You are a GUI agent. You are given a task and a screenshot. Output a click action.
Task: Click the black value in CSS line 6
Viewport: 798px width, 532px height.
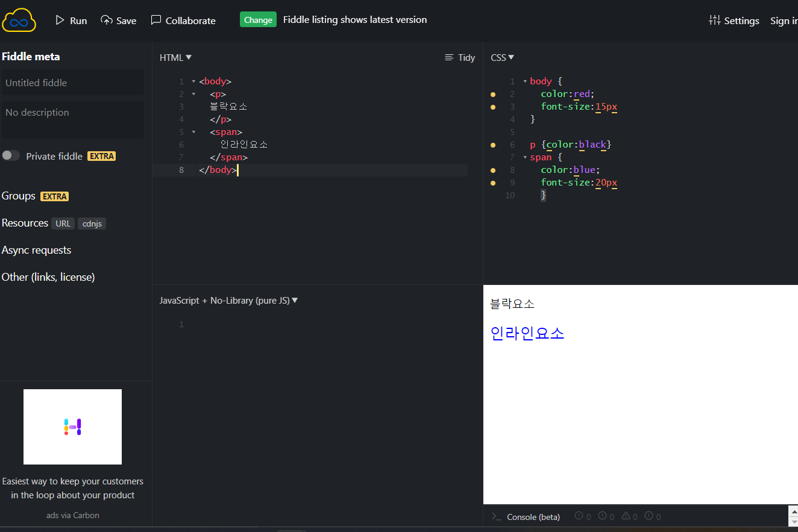click(592, 145)
